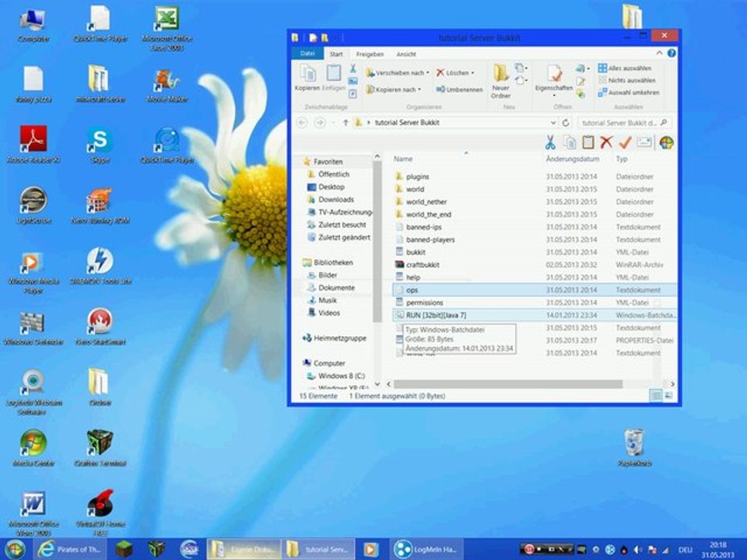This screenshot has width=747, height=560.
Task: Open the help icon in ribbon corner
Action: tap(671, 54)
